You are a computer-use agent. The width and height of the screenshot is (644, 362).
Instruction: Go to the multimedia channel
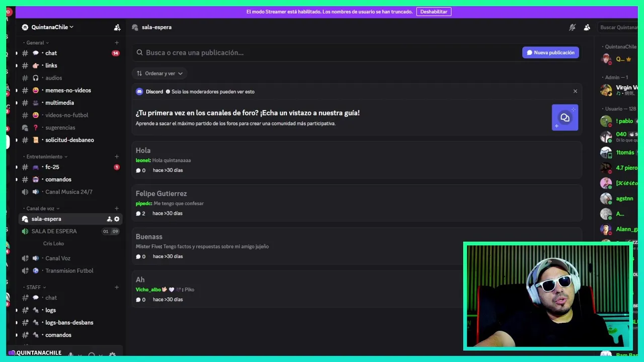(x=70, y=103)
